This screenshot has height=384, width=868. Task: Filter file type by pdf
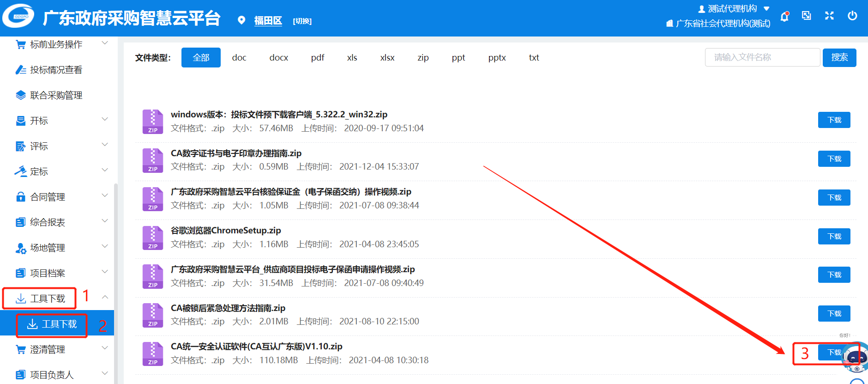pos(317,58)
